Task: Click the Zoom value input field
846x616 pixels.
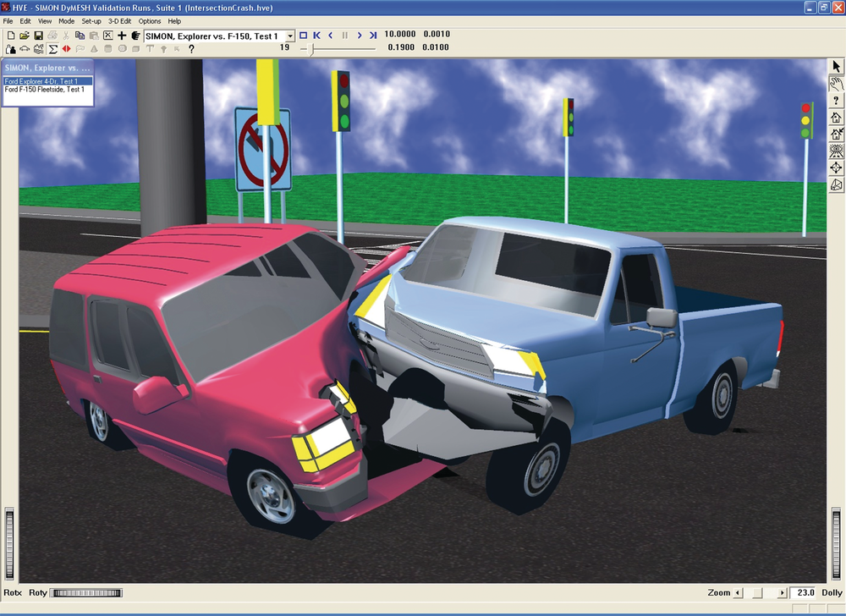Action: 804,593
